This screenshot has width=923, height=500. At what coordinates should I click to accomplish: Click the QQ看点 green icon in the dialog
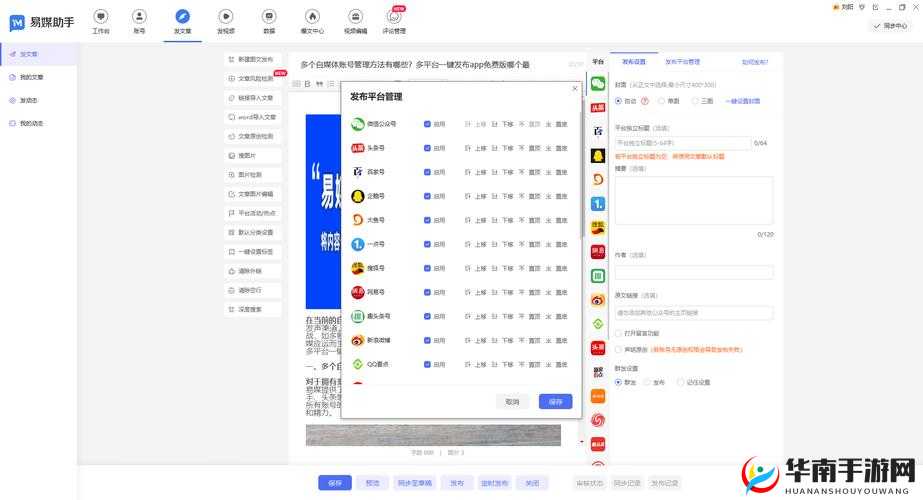[357, 364]
